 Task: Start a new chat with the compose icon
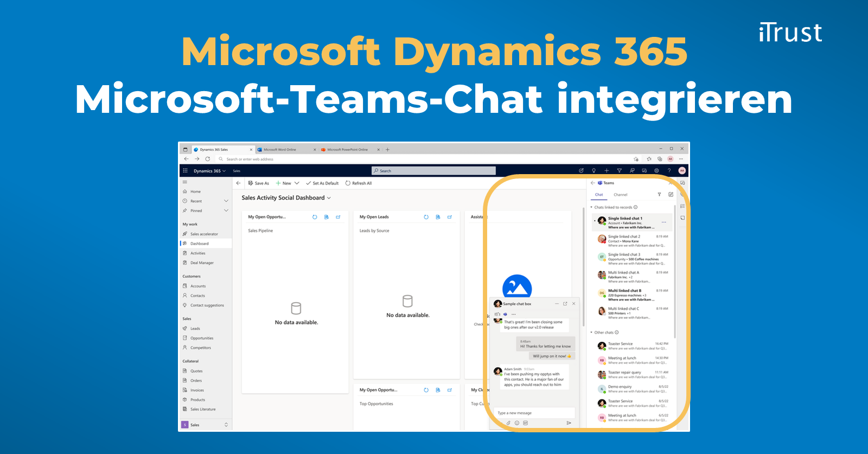[671, 195]
